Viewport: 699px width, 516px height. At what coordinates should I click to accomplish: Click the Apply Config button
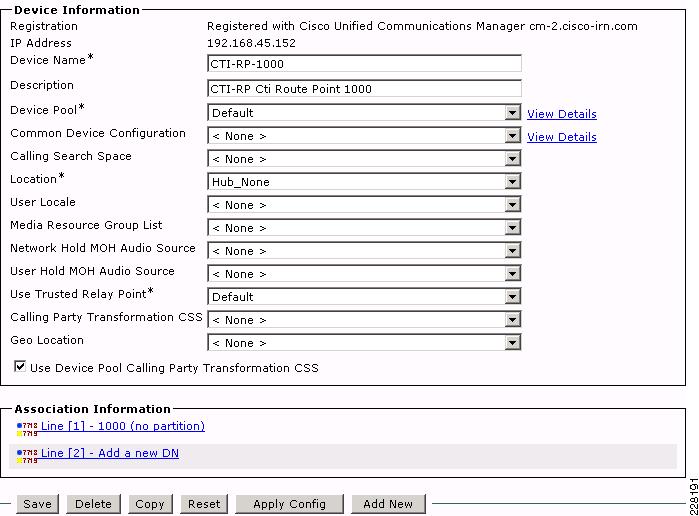tap(289, 504)
